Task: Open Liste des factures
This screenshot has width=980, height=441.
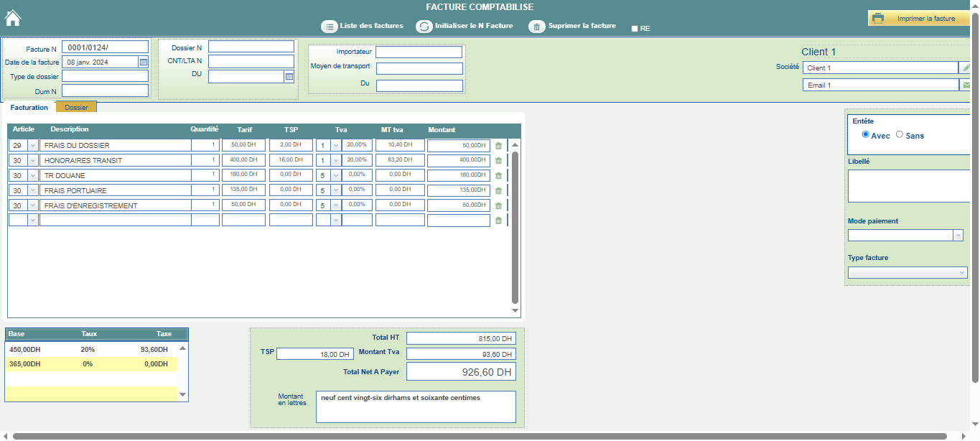Action: (362, 27)
